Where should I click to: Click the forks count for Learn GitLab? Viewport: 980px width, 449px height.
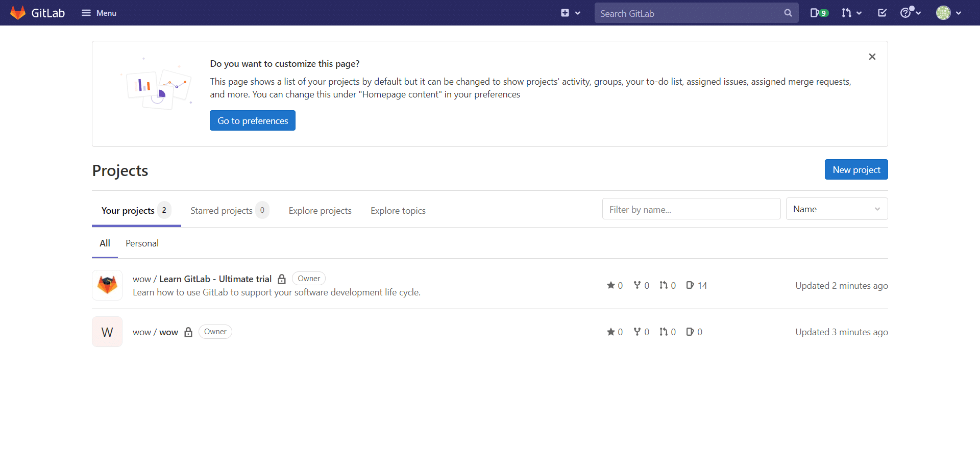pyautogui.click(x=641, y=285)
